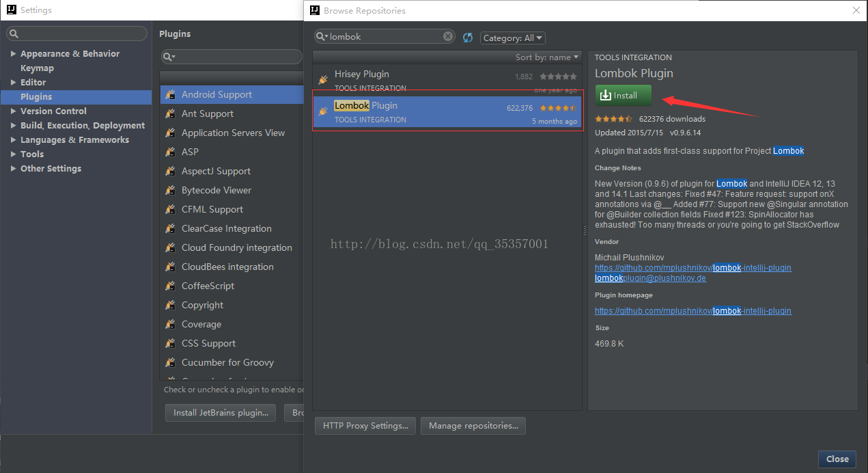
Task: Click the CSS Support plugin icon
Action: (170, 343)
